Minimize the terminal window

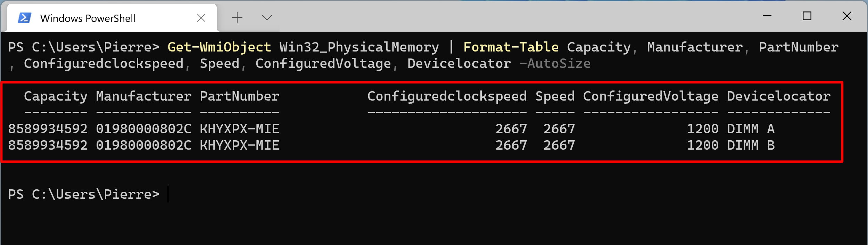click(767, 16)
